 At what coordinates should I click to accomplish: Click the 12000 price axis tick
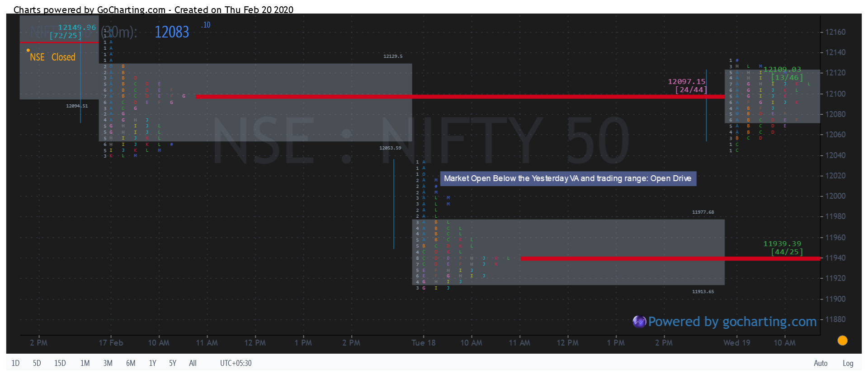[835, 196]
